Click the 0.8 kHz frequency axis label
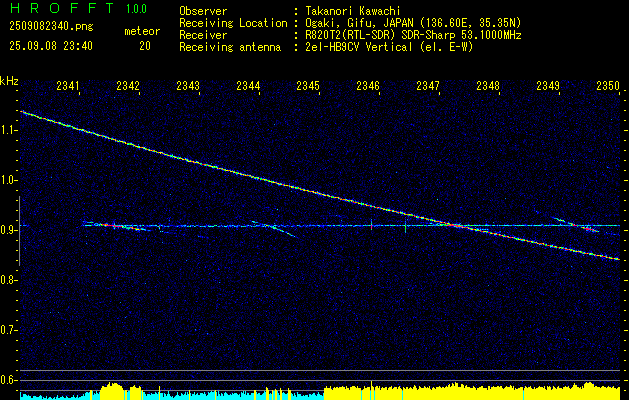 point(8,280)
